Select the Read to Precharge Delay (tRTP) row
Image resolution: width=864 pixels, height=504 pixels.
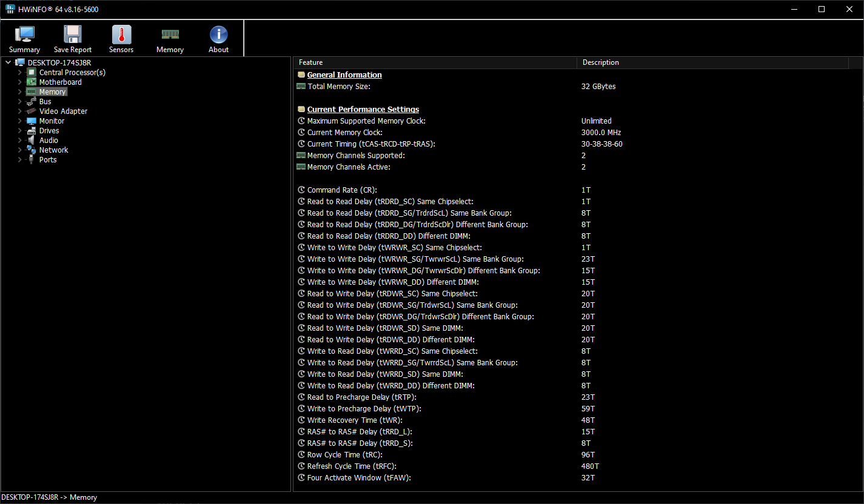578,397
